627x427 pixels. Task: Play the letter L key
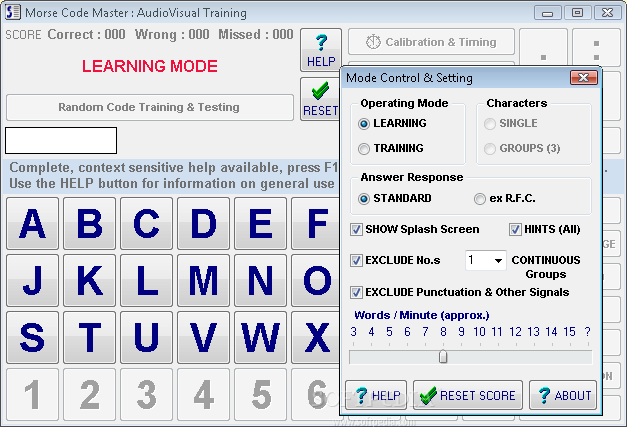[x=146, y=281]
